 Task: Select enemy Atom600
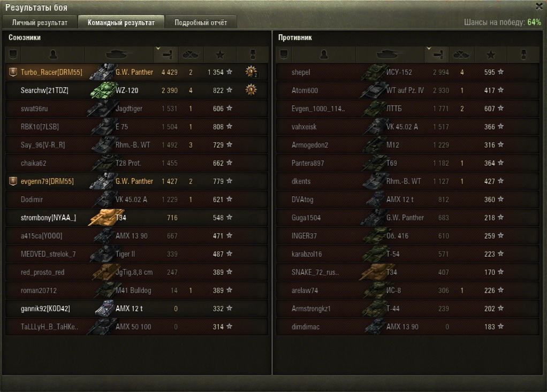pos(305,90)
